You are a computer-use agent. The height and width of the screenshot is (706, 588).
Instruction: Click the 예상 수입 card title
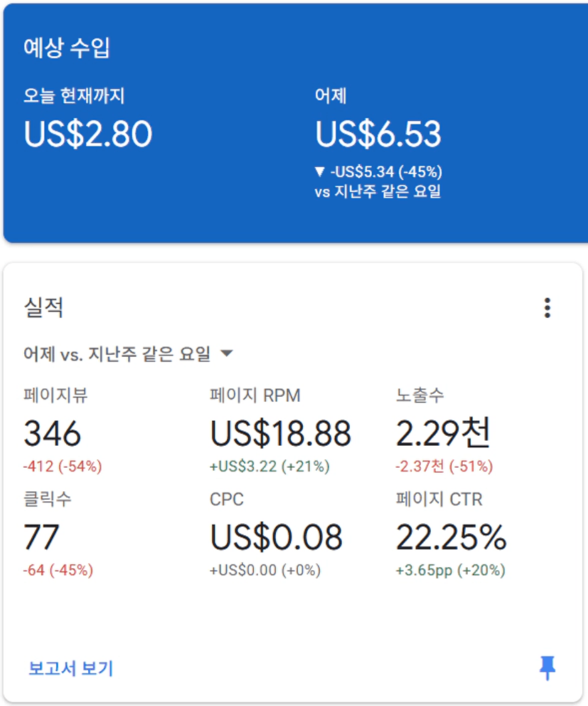(67, 47)
